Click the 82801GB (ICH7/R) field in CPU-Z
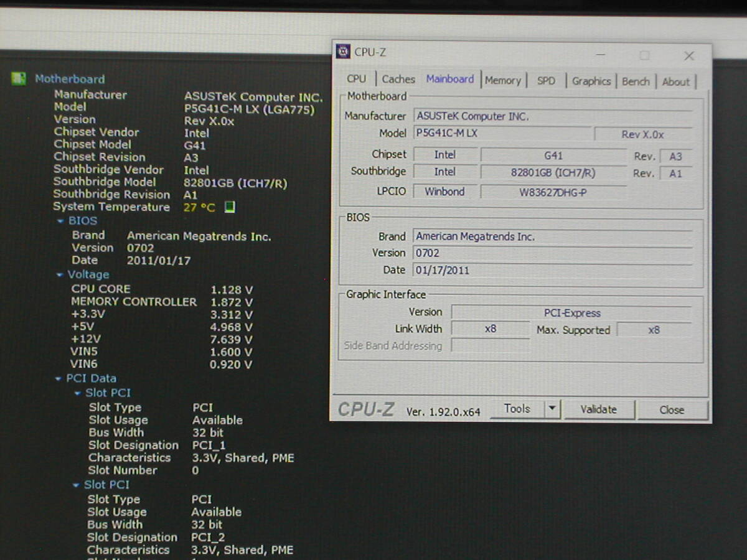 (x=553, y=173)
